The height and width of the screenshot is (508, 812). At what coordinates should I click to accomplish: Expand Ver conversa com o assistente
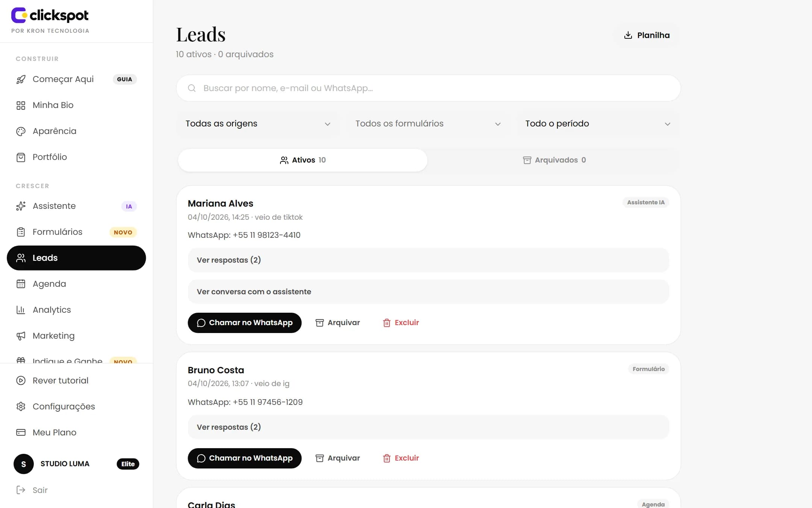click(428, 292)
